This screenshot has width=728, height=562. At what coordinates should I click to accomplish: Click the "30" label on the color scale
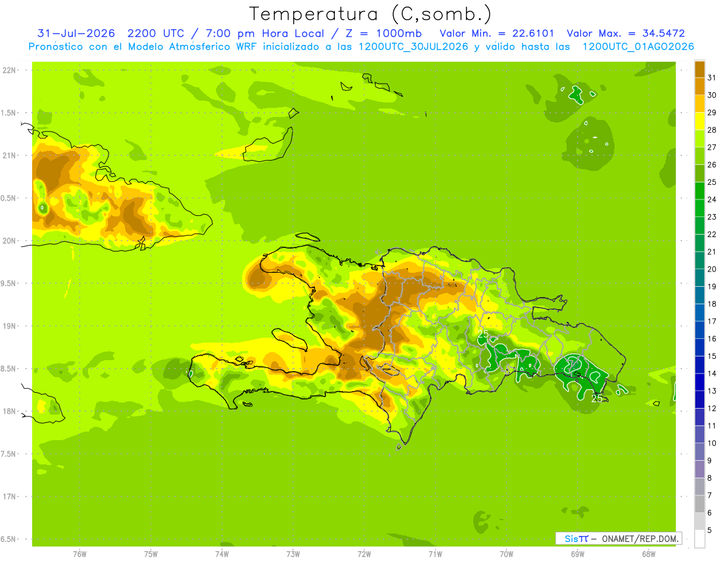tap(712, 95)
